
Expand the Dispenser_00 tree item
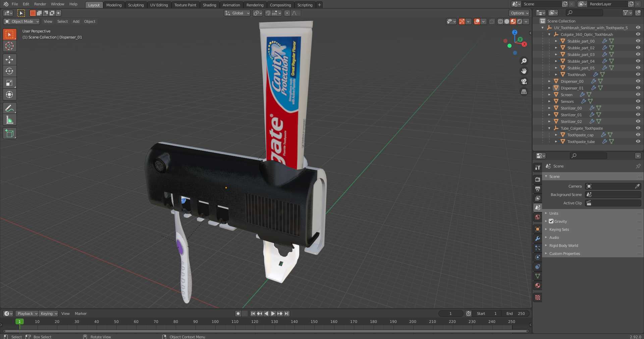(x=549, y=81)
